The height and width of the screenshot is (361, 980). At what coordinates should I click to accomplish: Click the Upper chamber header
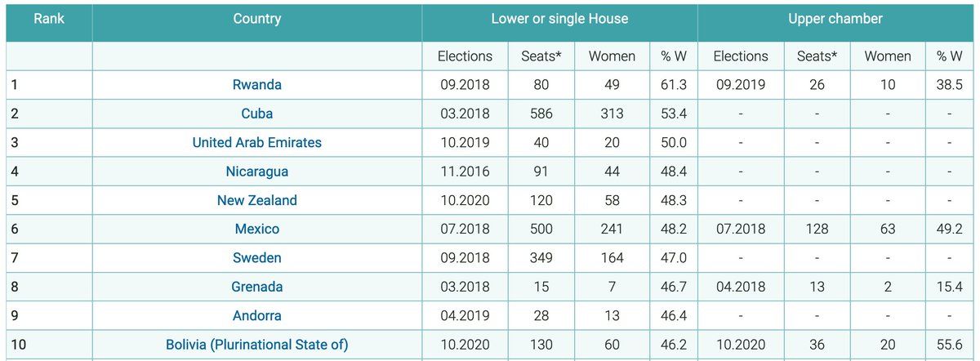coord(835,18)
